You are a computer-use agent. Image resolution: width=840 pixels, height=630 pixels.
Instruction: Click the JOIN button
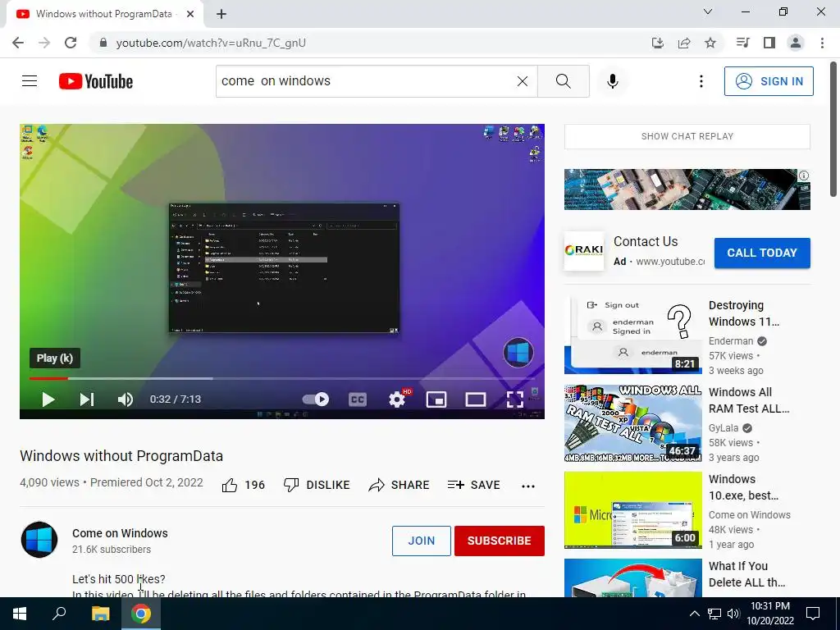(x=421, y=541)
